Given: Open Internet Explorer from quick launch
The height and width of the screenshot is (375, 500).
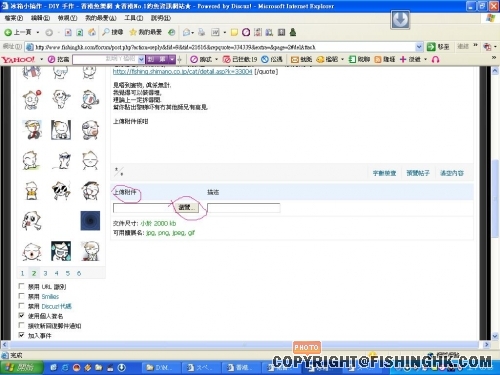Looking at the screenshot, I should (x=65, y=367).
